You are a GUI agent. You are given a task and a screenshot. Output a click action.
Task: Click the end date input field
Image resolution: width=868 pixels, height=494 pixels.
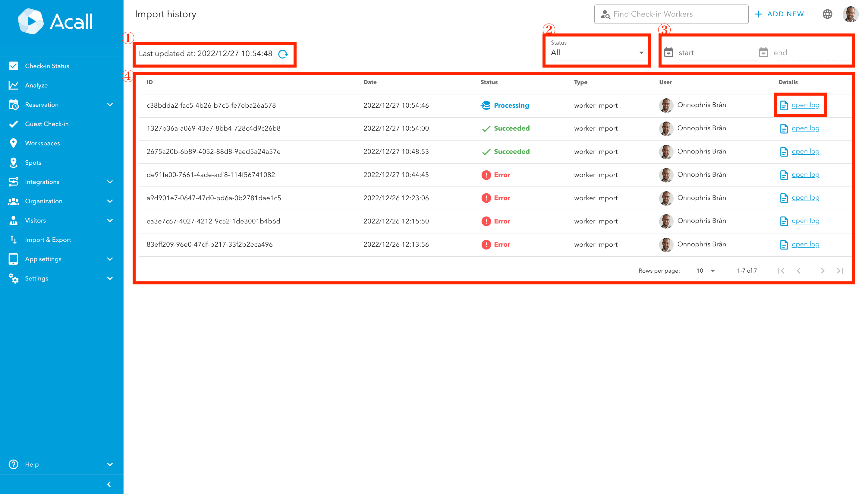(x=812, y=53)
